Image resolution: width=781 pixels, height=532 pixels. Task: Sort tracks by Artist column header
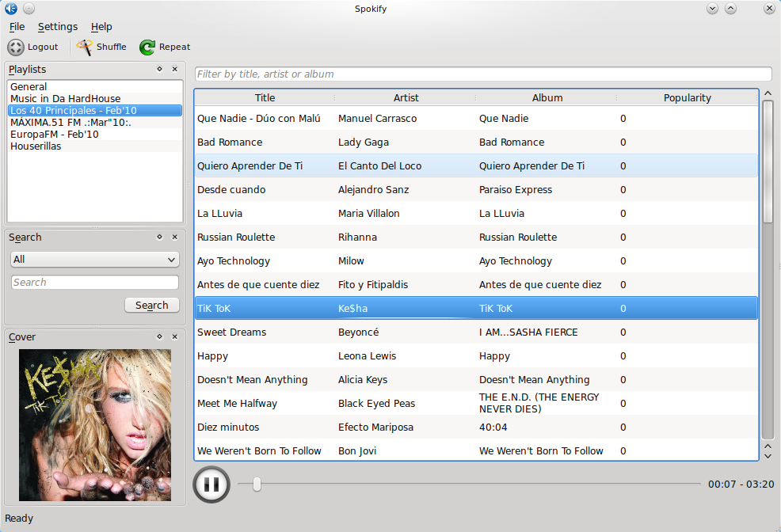pos(406,98)
